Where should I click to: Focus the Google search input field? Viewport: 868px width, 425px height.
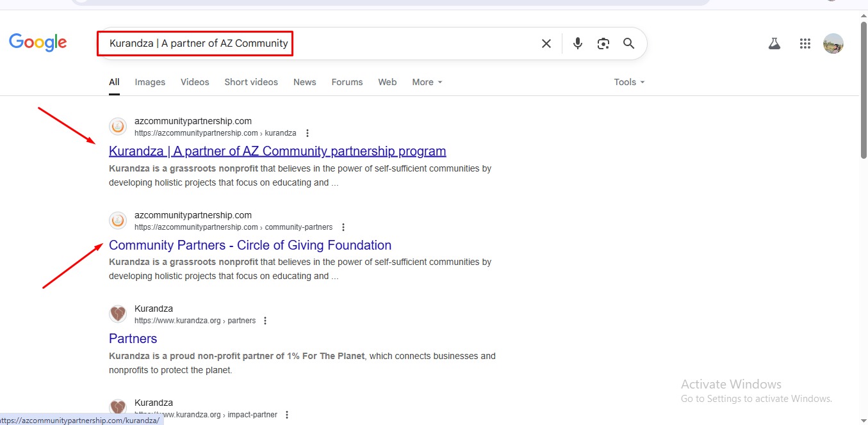(x=384, y=44)
